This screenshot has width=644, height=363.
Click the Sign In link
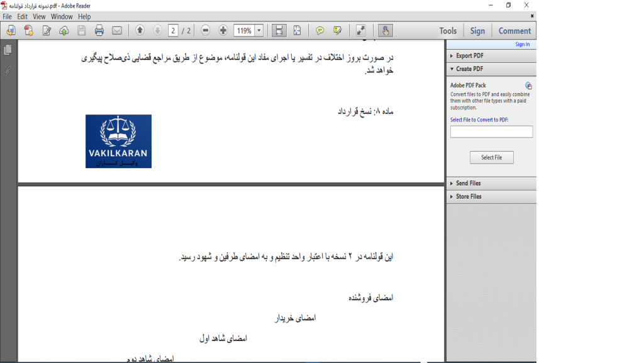pyautogui.click(x=522, y=44)
